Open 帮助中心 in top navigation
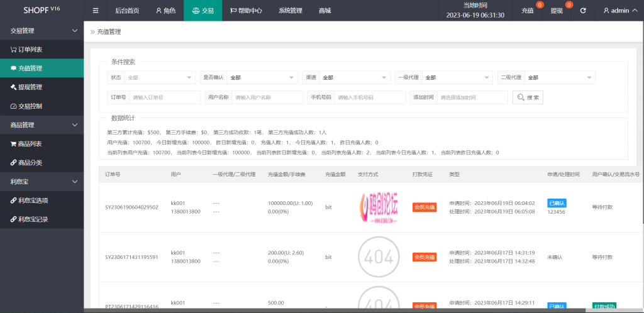The image size is (644, 313). [246, 11]
